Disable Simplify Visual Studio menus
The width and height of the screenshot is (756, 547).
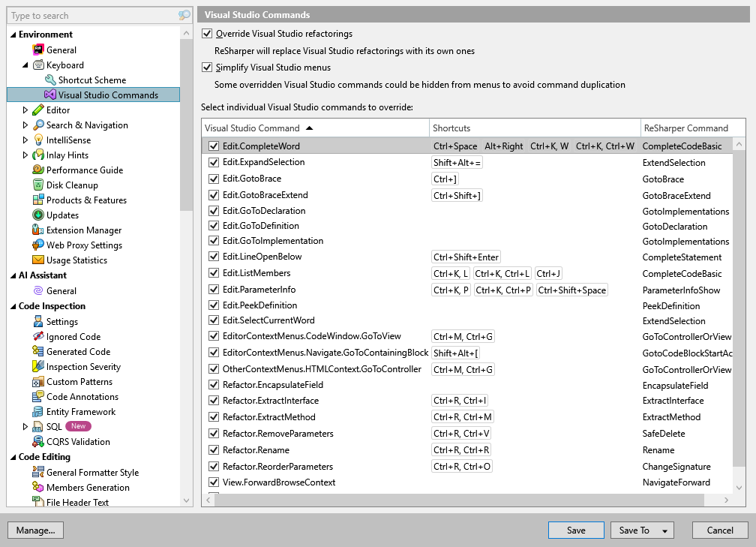click(206, 67)
